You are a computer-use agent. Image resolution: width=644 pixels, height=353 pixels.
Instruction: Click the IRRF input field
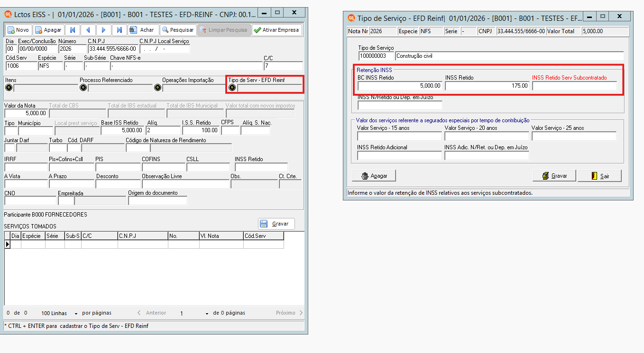coord(26,167)
